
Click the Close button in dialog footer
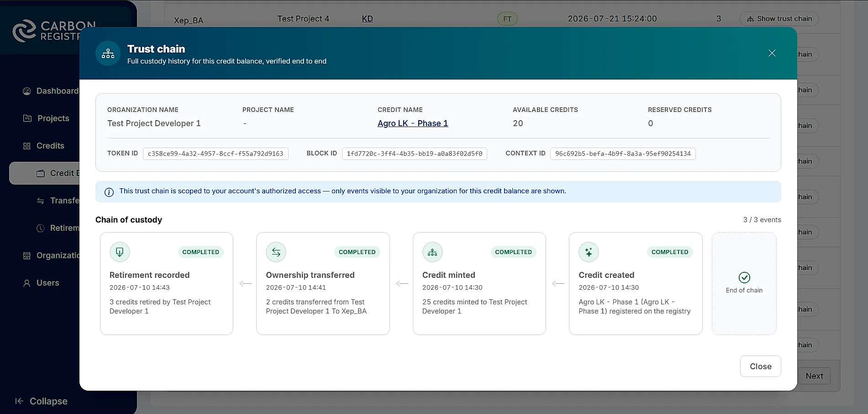760,366
